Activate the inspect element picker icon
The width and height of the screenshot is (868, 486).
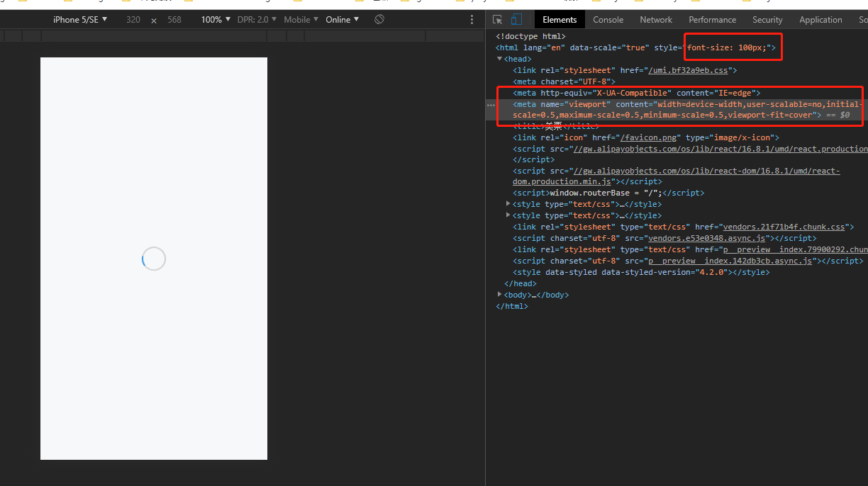click(x=497, y=20)
